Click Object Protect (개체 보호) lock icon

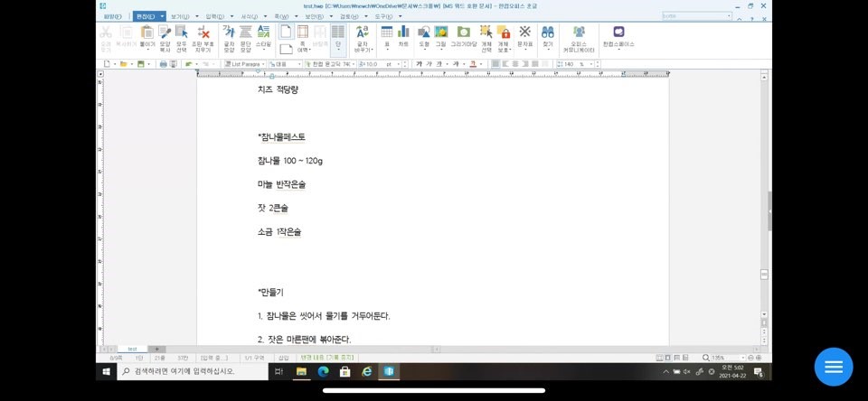point(504,34)
